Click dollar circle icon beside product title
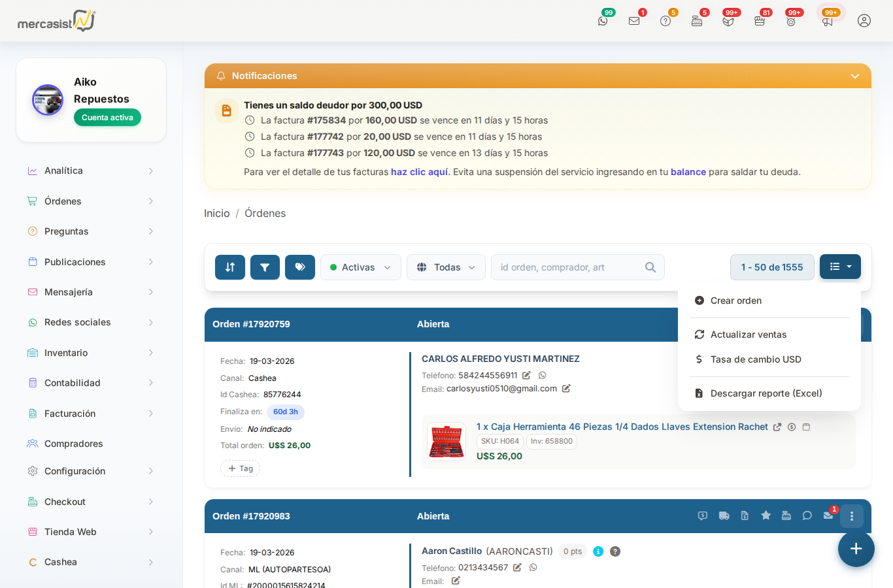893x588 pixels. (792, 427)
